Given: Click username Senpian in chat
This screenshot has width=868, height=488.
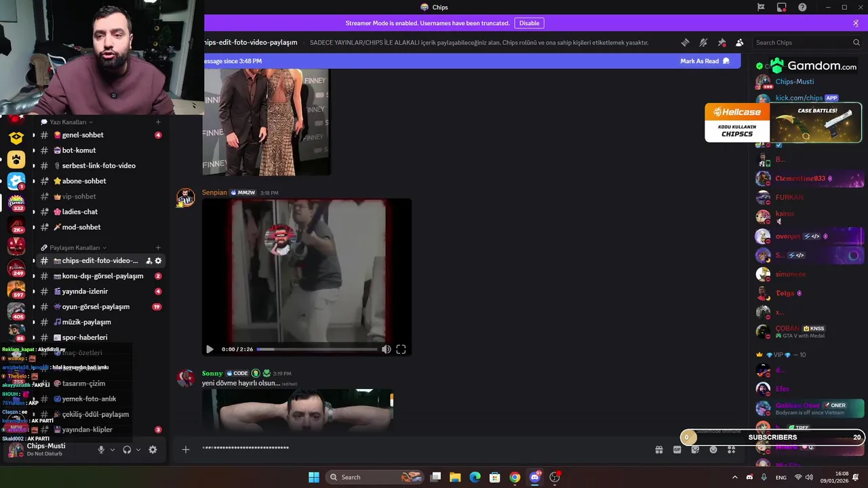Looking at the screenshot, I should [x=214, y=192].
